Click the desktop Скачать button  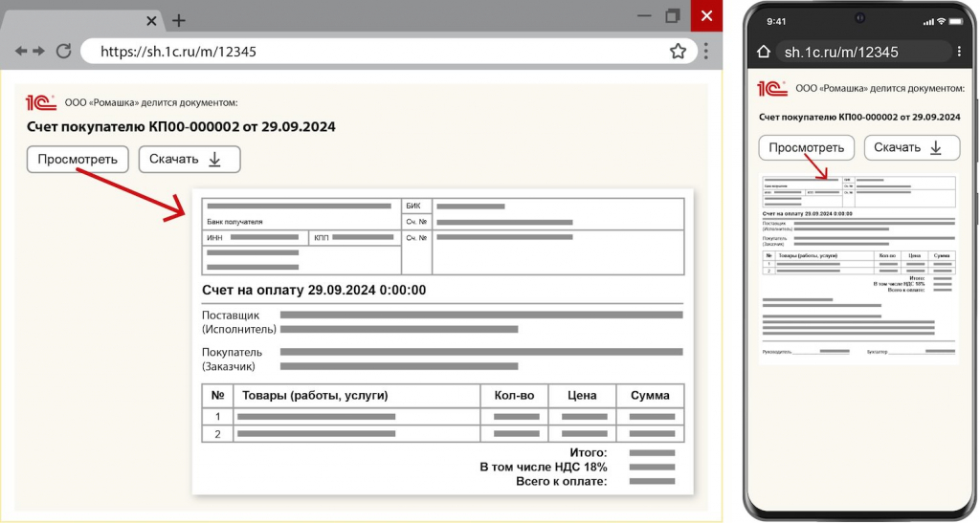[189, 159]
